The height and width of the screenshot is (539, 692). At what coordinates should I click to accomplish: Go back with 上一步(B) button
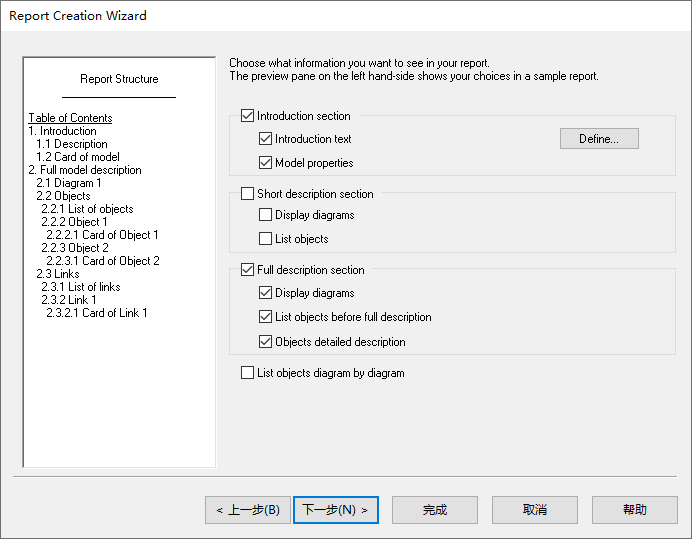click(x=248, y=510)
